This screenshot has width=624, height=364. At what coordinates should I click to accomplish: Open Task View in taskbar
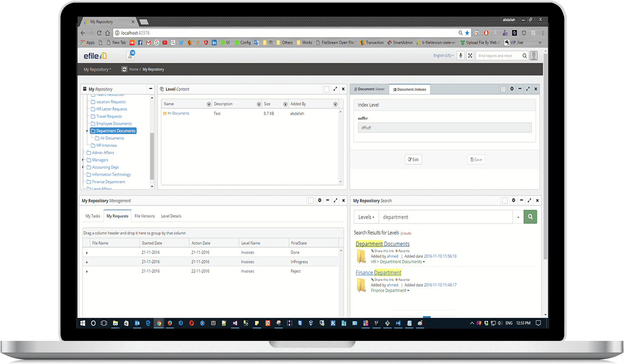coord(104,323)
